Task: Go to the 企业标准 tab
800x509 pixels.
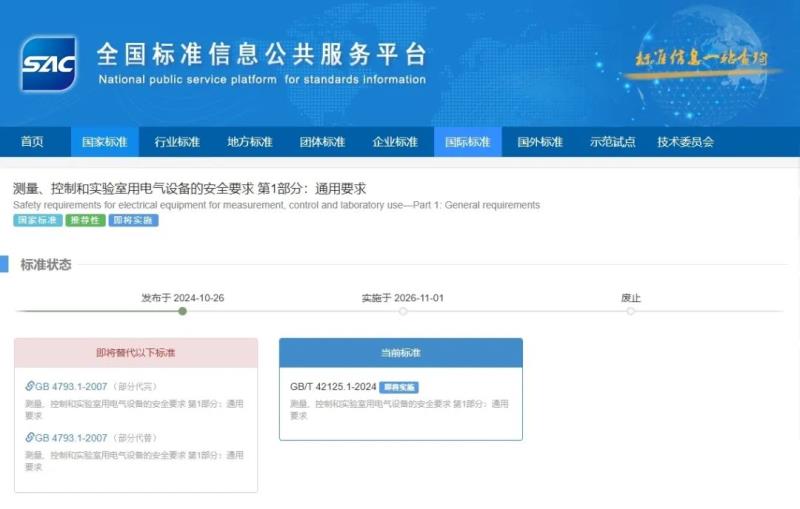Action: (395, 142)
